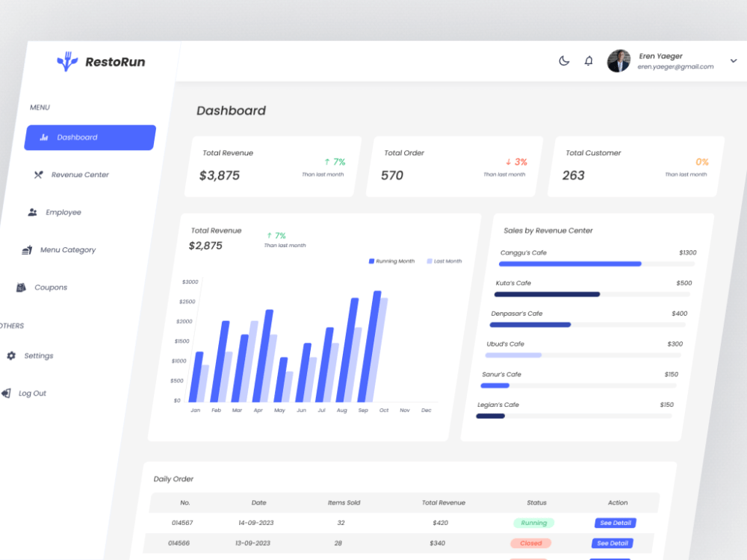Viewport: 747px width, 560px height.
Task: Click the Sep bar in the revenue chart
Action: pyautogui.click(x=369, y=346)
